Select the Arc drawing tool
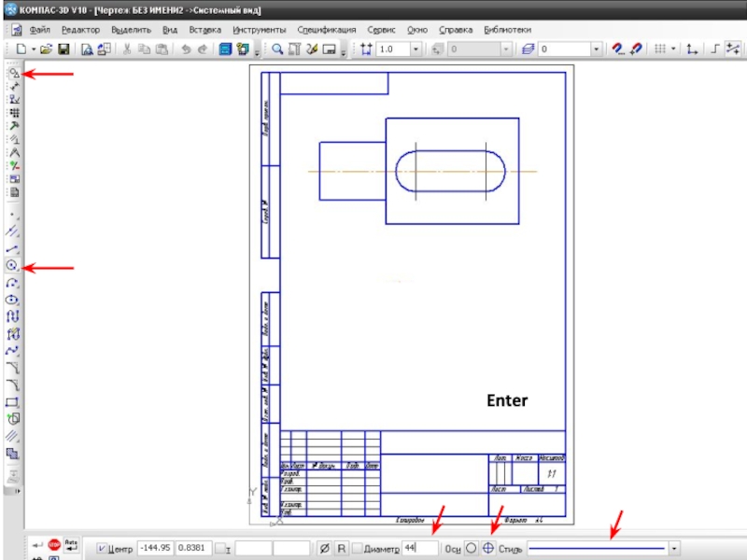This screenshot has height=560, width=747. pos(12,283)
